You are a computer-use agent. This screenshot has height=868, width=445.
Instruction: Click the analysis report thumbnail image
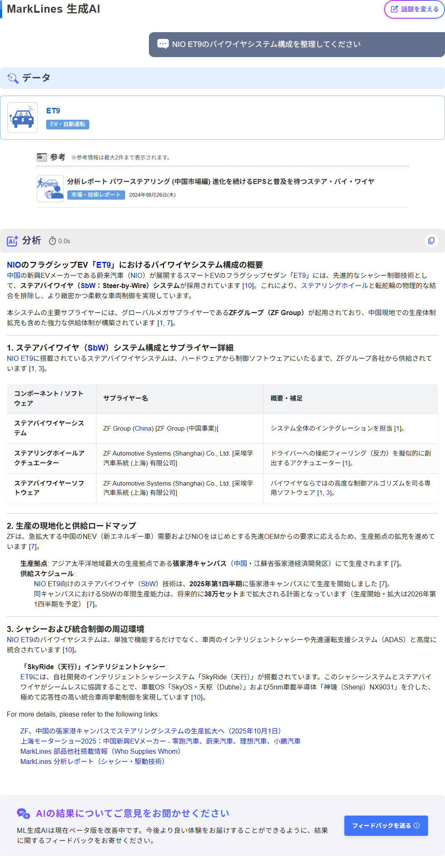click(x=50, y=189)
